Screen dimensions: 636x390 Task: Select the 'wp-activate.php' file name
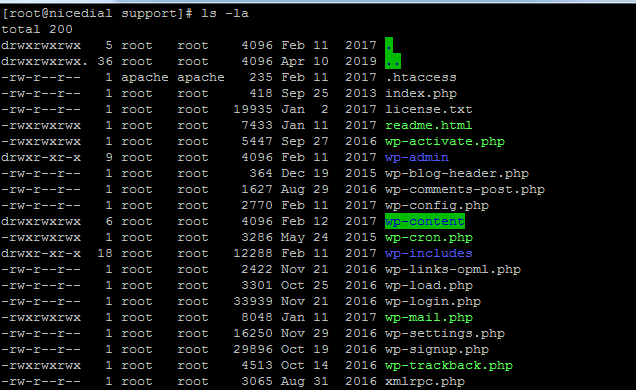coord(445,141)
